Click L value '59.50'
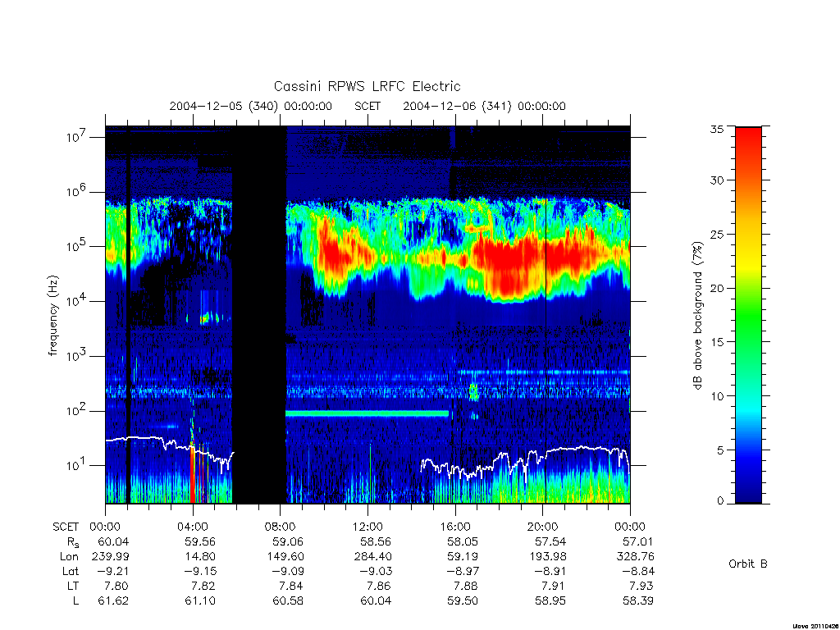The height and width of the screenshot is (630, 840). coord(463,600)
